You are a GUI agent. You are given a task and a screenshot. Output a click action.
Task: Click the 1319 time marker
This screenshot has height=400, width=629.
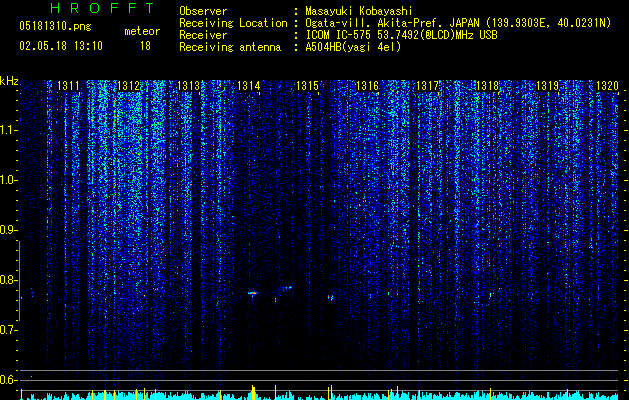click(548, 86)
